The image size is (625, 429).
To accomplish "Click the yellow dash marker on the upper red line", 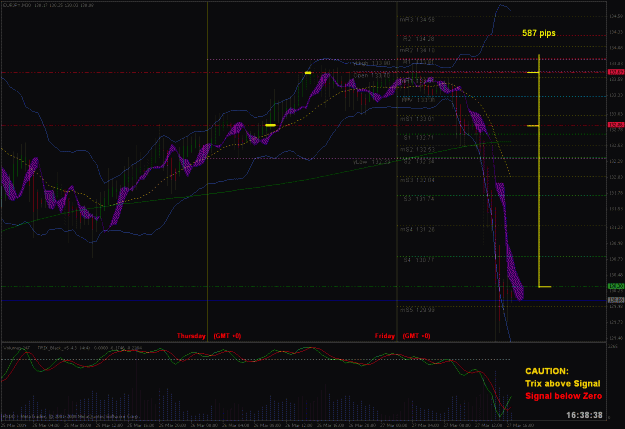I will (308, 73).
